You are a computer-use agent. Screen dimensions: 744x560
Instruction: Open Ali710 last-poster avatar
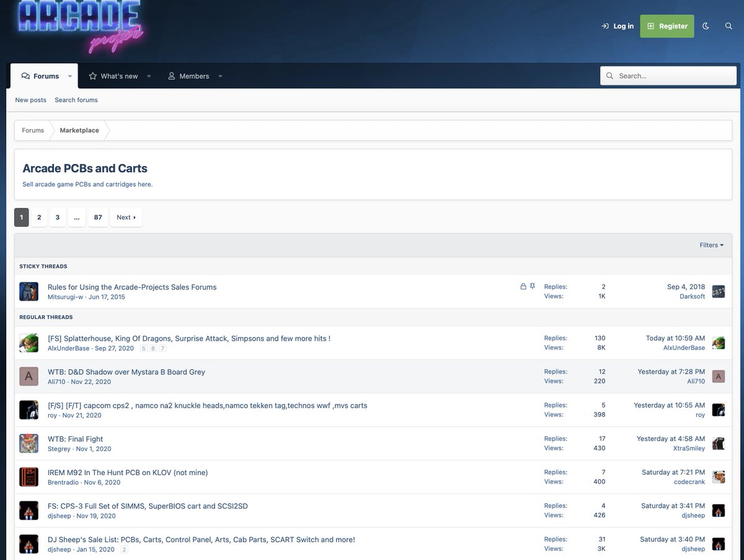click(x=719, y=377)
